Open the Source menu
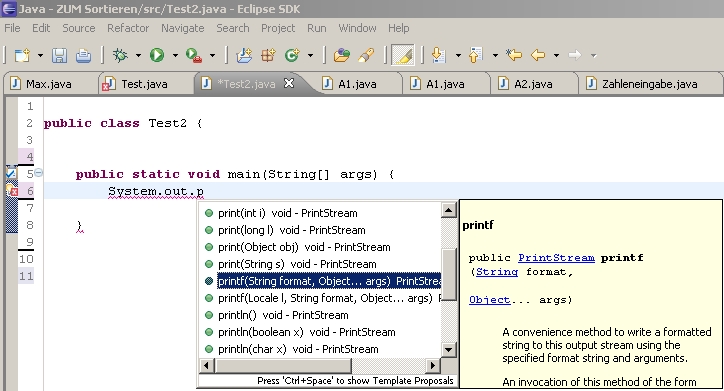The height and width of the screenshot is (391, 724). point(79,28)
